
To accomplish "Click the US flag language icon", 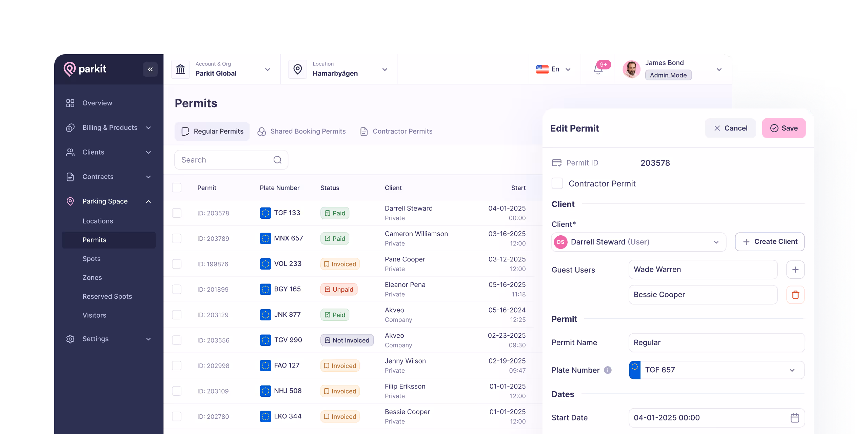I will pyautogui.click(x=542, y=69).
